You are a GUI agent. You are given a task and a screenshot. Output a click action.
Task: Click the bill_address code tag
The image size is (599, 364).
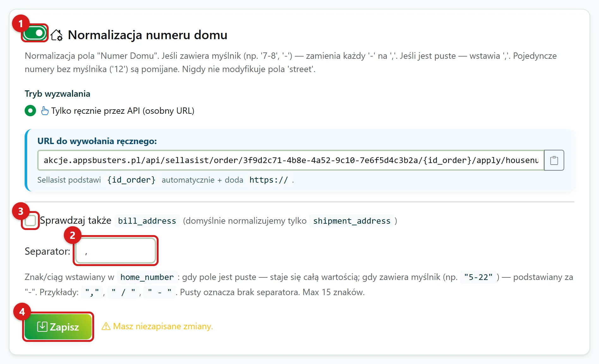(147, 221)
